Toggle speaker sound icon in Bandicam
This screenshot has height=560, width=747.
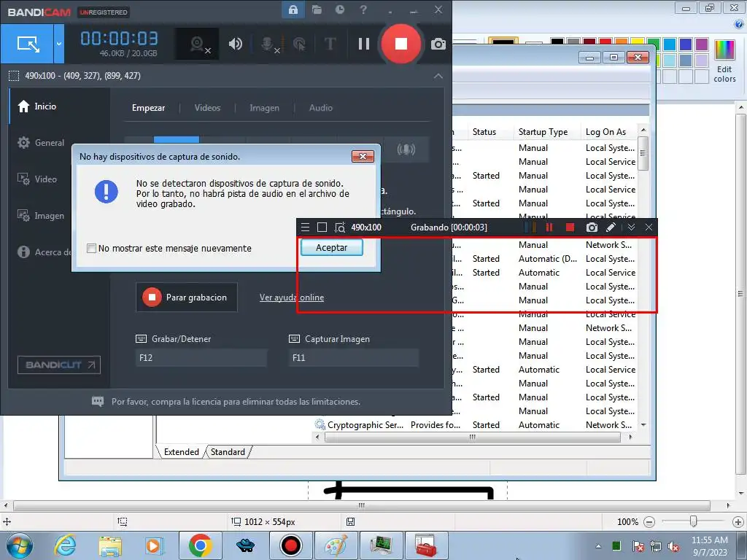point(236,44)
